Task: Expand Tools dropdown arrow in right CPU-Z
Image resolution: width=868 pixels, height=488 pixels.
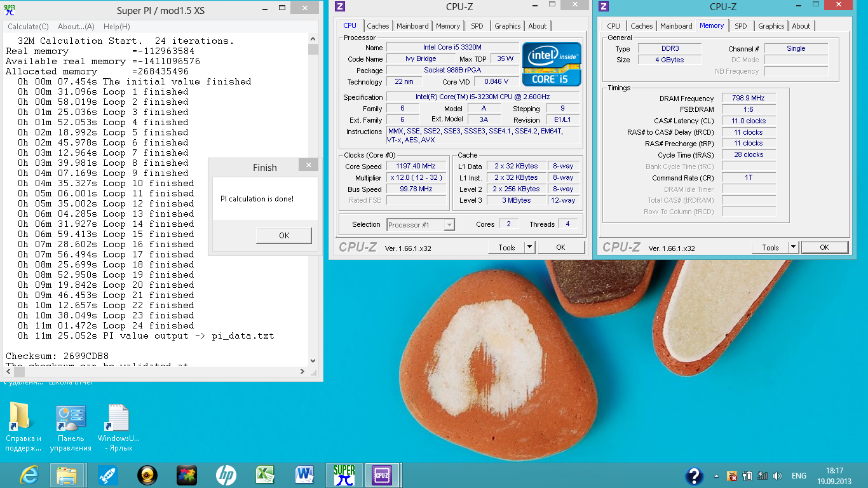Action: (793, 247)
